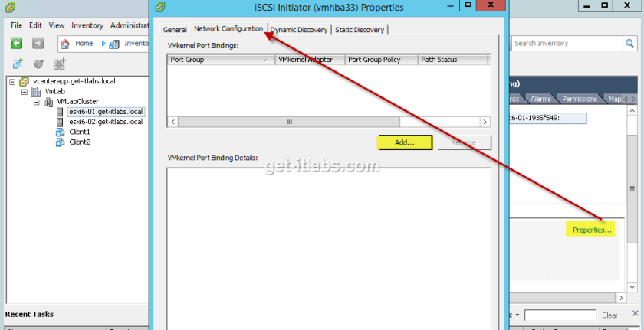Image resolution: width=644 pixels, height=330 pixels.
Task: Collapse the VMLabCluster node
Action: (37, 102)
